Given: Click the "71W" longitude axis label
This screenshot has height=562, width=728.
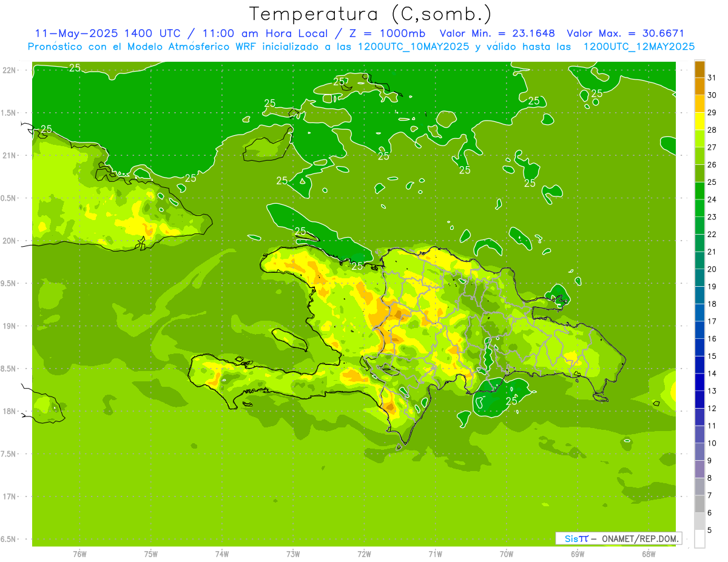Looking at the screenshot, I should point(435,555).
